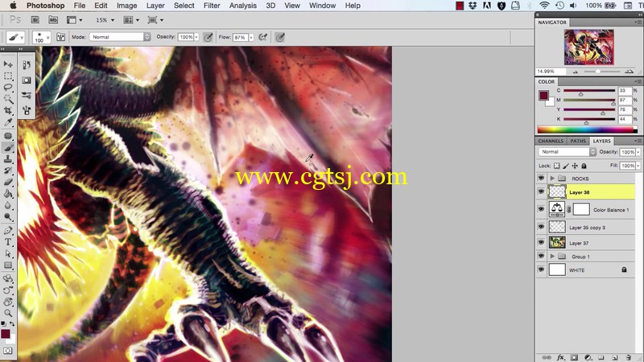Image resolution: width=644 pixels, height=362 pixels.
Task: Hide the WHITE layer
Action: pos(541,269)
